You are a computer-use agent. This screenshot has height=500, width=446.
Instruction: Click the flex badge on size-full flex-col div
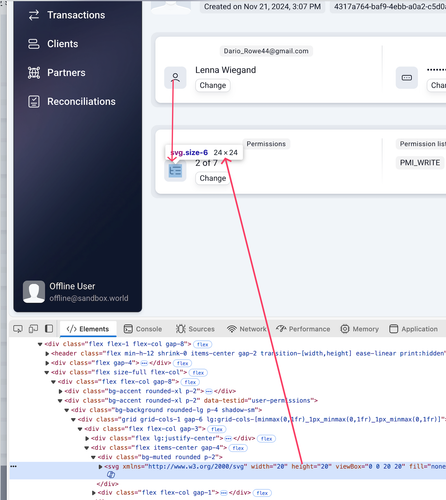coord(198,373)
